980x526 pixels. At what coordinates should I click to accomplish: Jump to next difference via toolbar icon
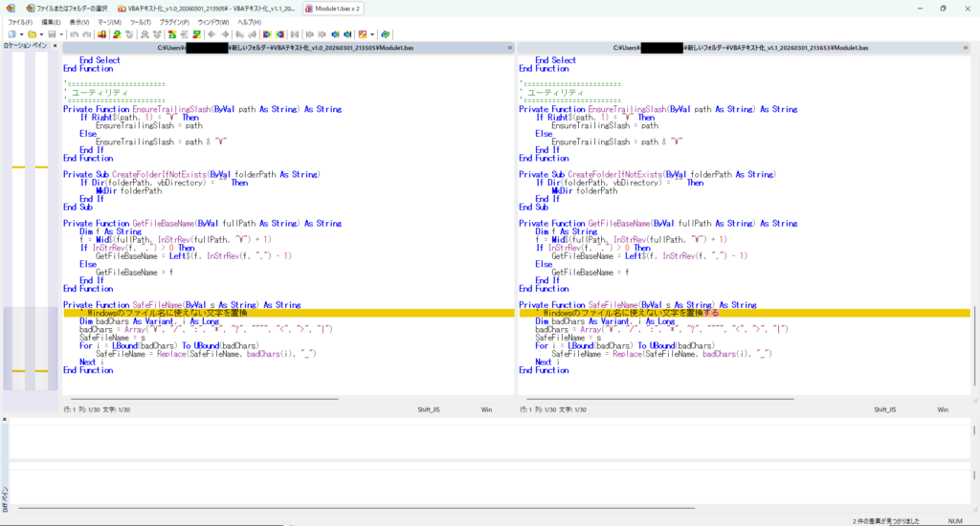click(x=117, y=34)
